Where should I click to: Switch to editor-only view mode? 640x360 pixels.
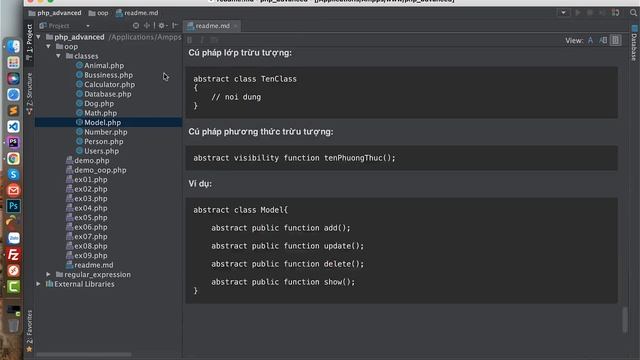[590, 40]
